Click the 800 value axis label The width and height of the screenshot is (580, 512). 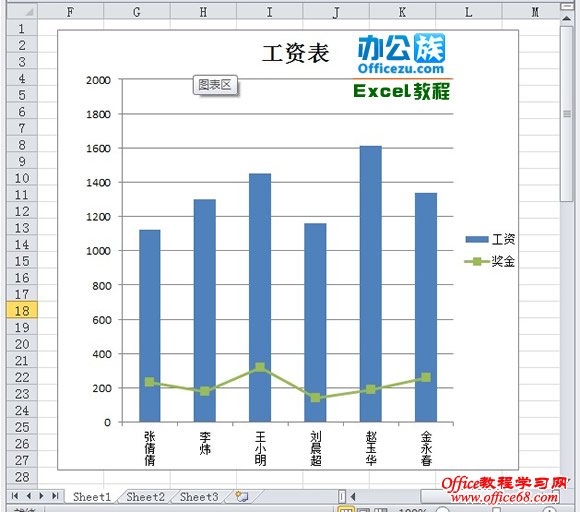pyautogui.click(x=102, y=286)
